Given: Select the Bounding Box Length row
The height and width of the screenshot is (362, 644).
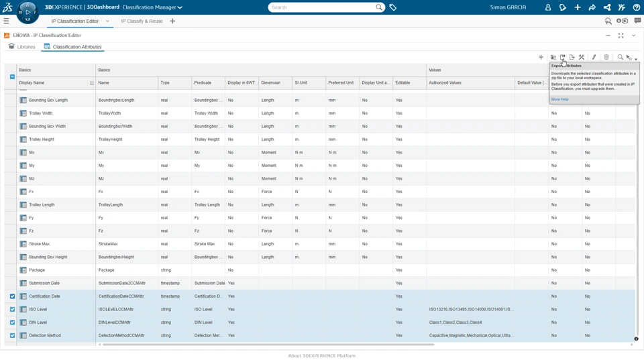Looking at the screenshot, I should click(x=319, y=100).
